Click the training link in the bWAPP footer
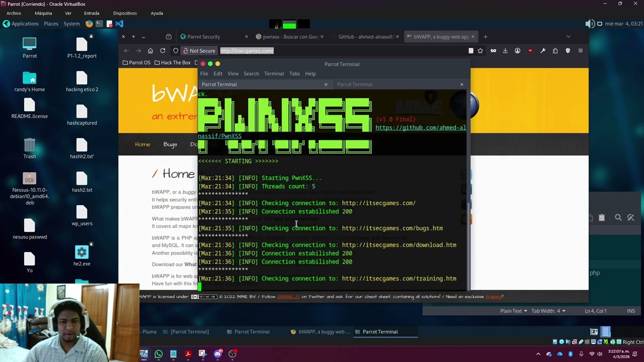The width and height of the screenshot is (644, 362). 493,297
